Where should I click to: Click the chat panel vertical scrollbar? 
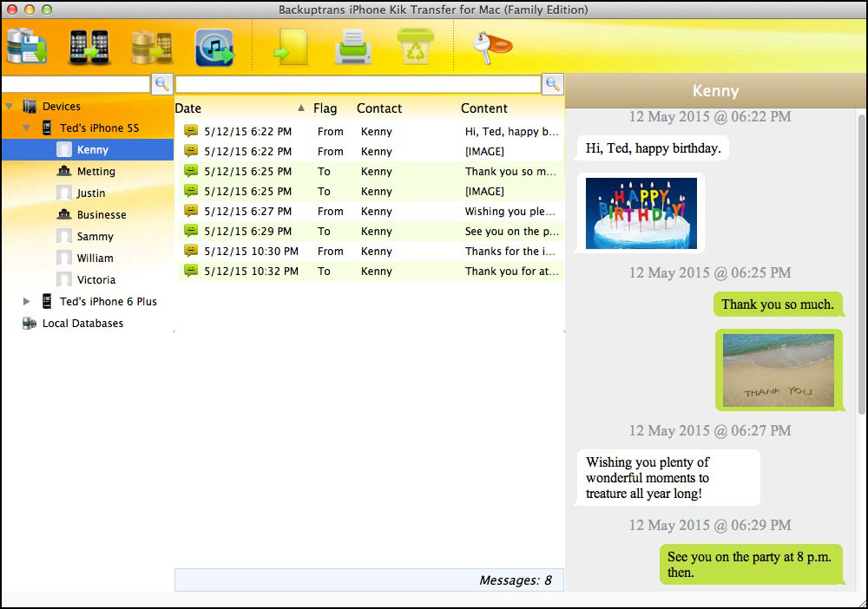[861, 265]
